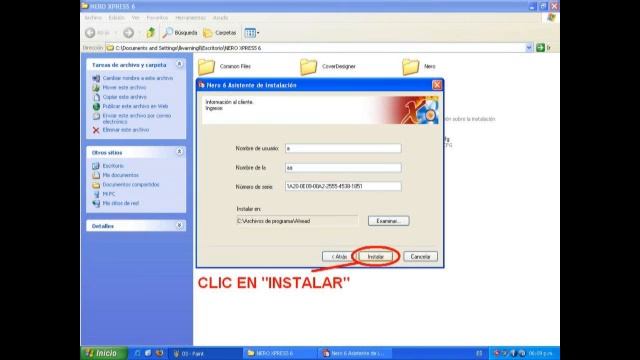Maximize the NERO XPRESS 6 Explorer window
The height and width of the screenshot is (360, 640).
coord(543,6)
